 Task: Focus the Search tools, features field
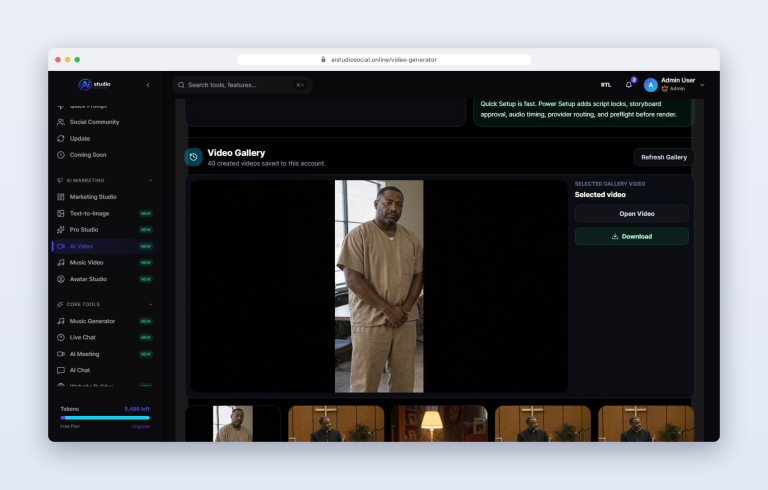242,85
